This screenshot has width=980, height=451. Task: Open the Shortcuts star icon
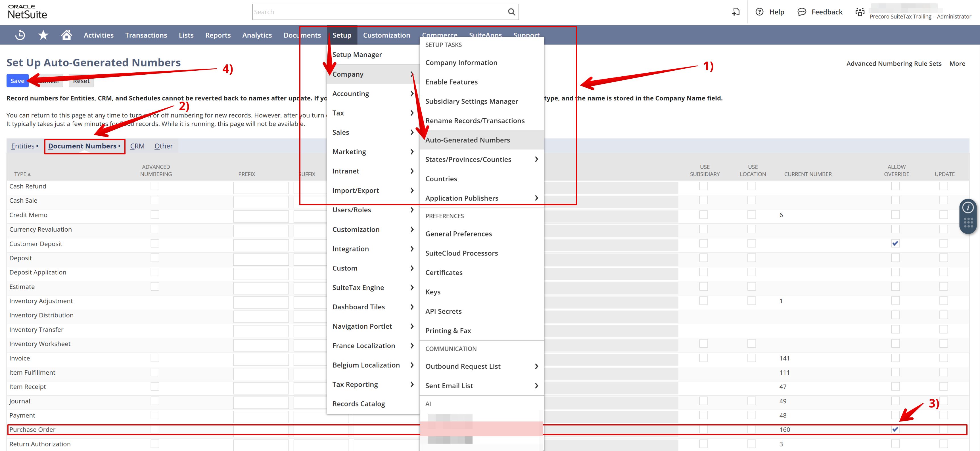coord(43,35)
